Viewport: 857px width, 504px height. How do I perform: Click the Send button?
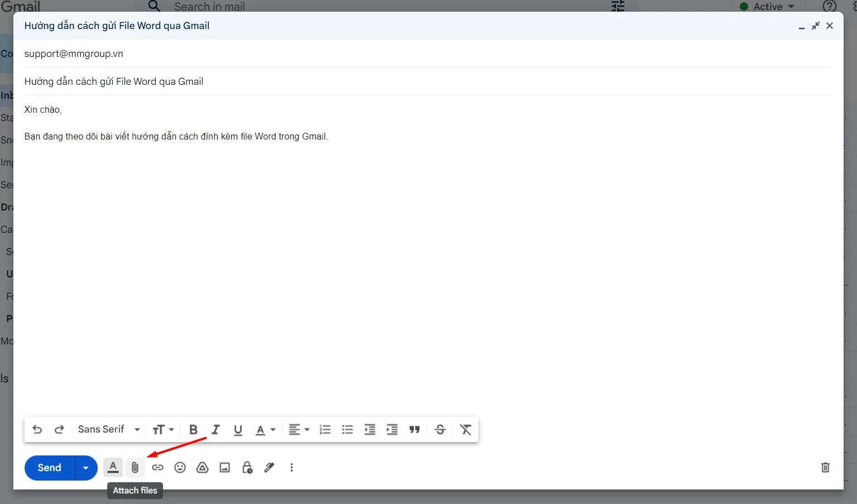(x=48, y=468)
